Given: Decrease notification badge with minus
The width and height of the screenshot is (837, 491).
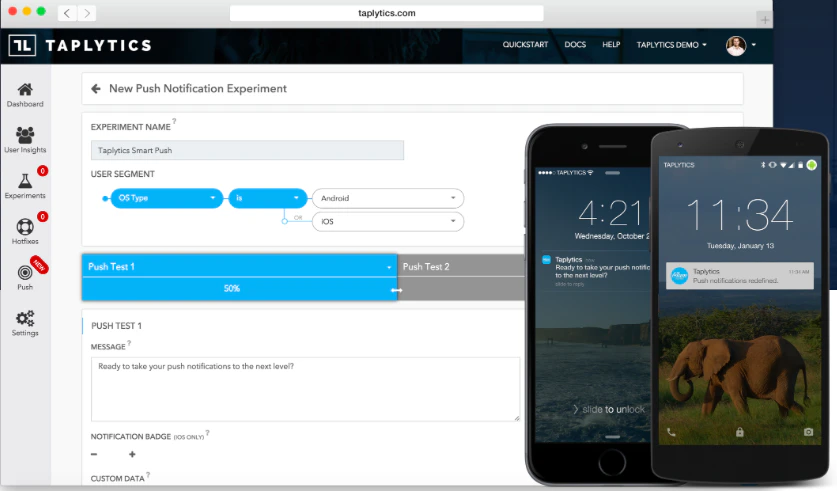Looking at the screenshot, I should 94,454.
